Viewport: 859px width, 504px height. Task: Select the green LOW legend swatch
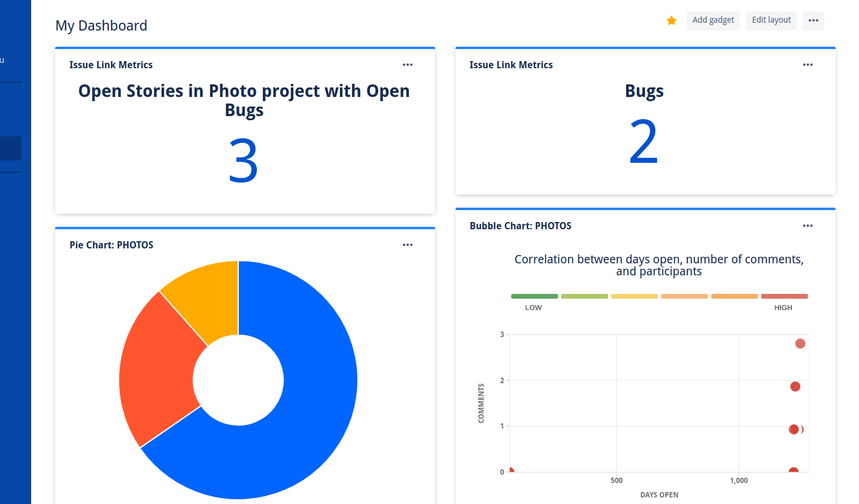535,296
